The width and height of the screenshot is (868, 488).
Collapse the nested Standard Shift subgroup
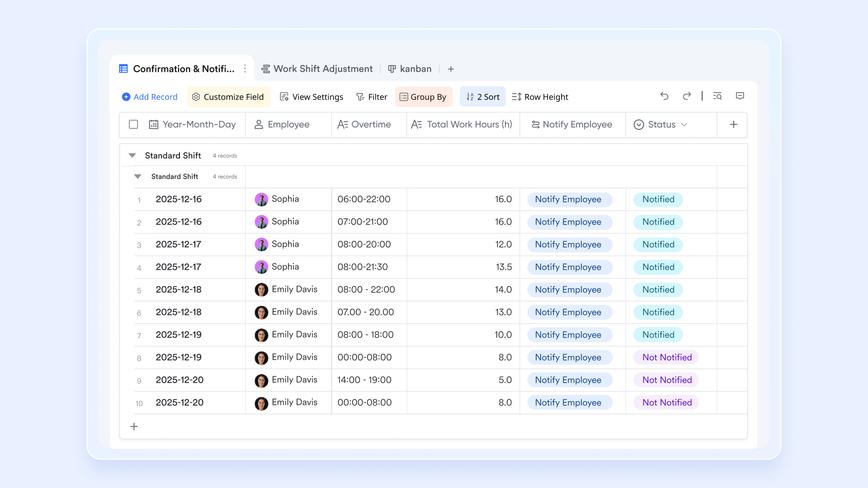click(138, 177)
